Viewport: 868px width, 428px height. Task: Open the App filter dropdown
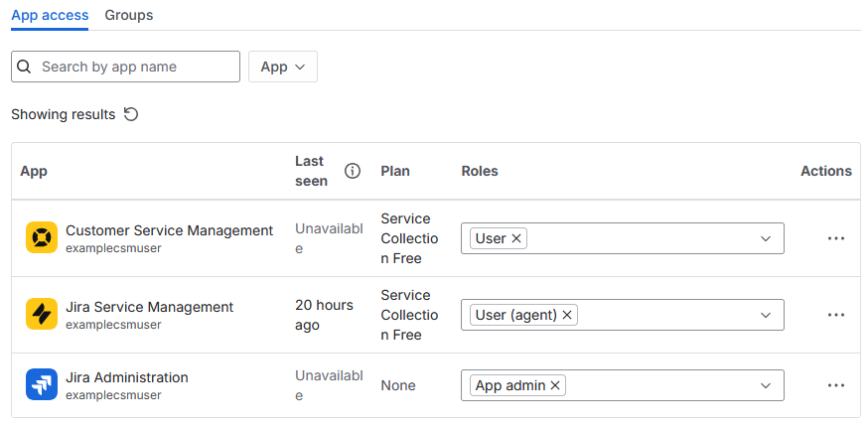(282, 67)
